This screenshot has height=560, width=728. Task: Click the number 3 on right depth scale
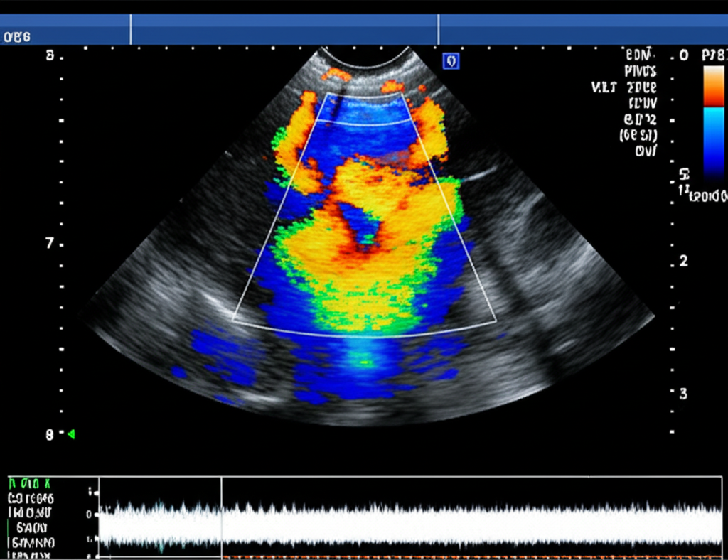pos(683,394)
